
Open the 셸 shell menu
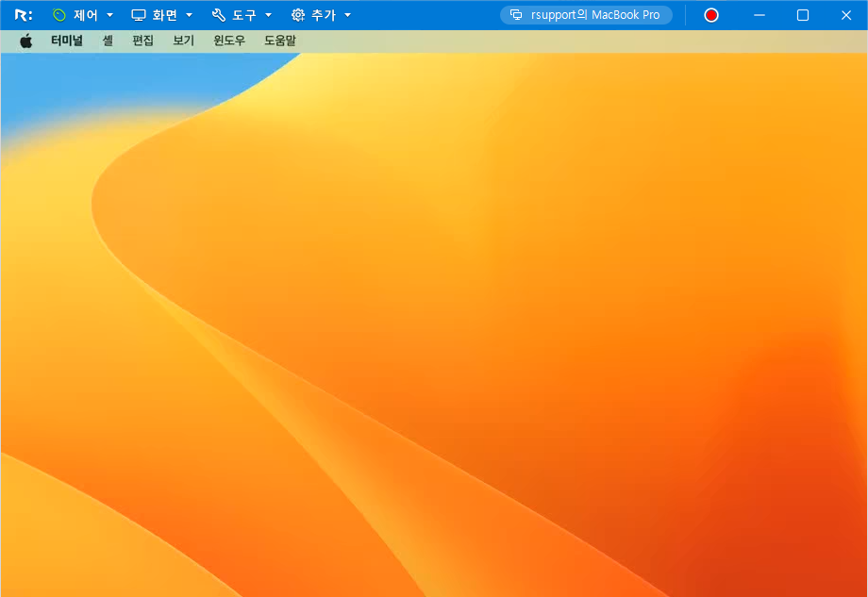click(x=108, y=41)
